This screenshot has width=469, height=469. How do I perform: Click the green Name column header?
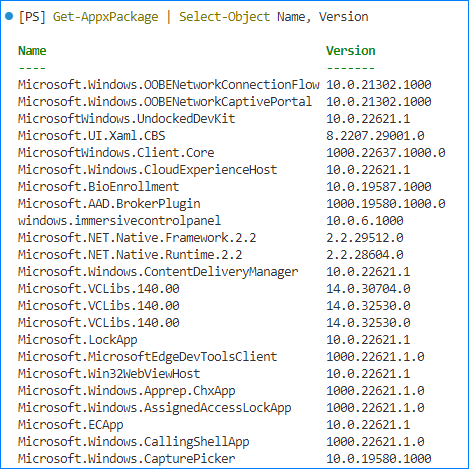pos(32,51)
